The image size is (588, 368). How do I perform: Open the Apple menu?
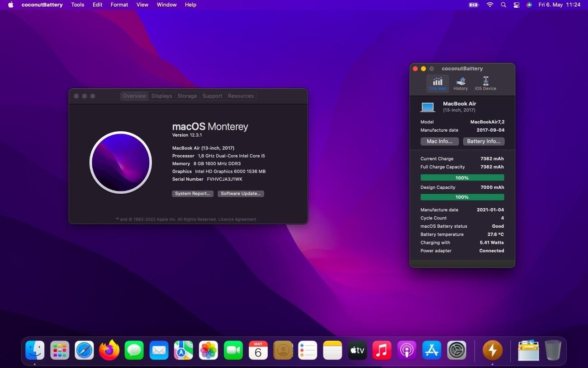pyautogui.click(x=10, y=5)
